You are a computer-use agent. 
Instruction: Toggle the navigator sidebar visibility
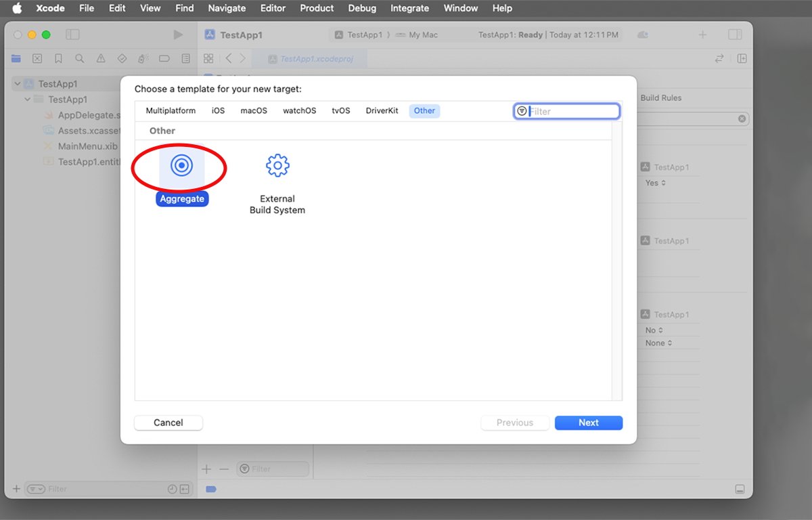(72, 34)
